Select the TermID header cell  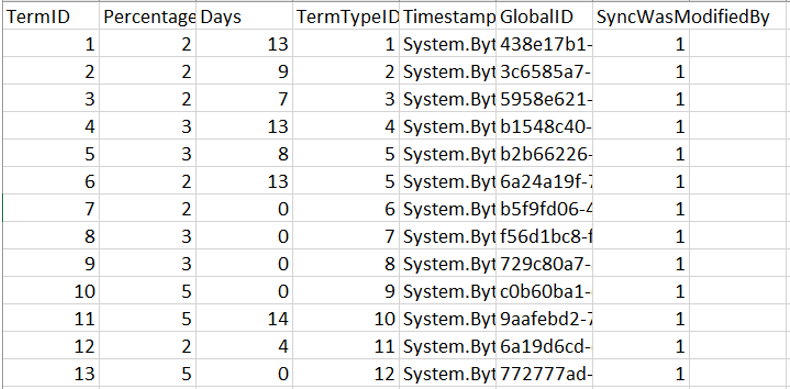50,17
